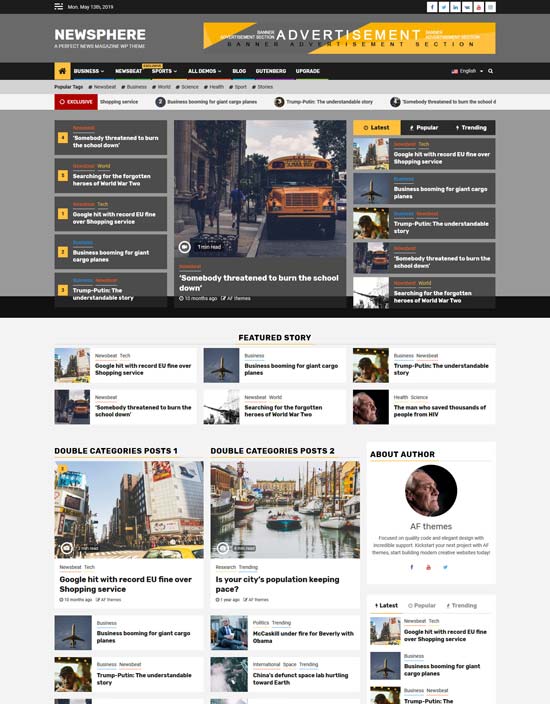The image size is (550, 704).
Task: Open the AF themes author portrait
Action: click(431, 491)
